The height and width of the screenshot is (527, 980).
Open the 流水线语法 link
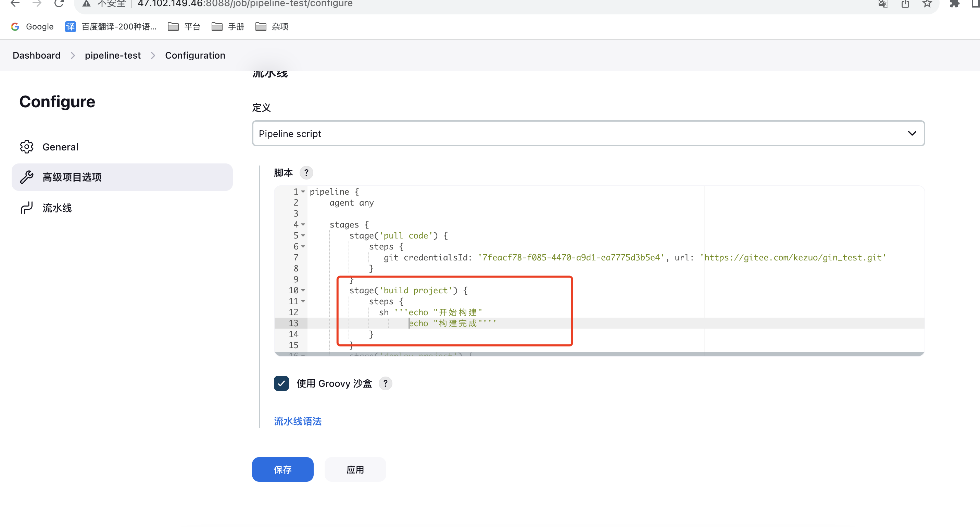pos(298,421)
